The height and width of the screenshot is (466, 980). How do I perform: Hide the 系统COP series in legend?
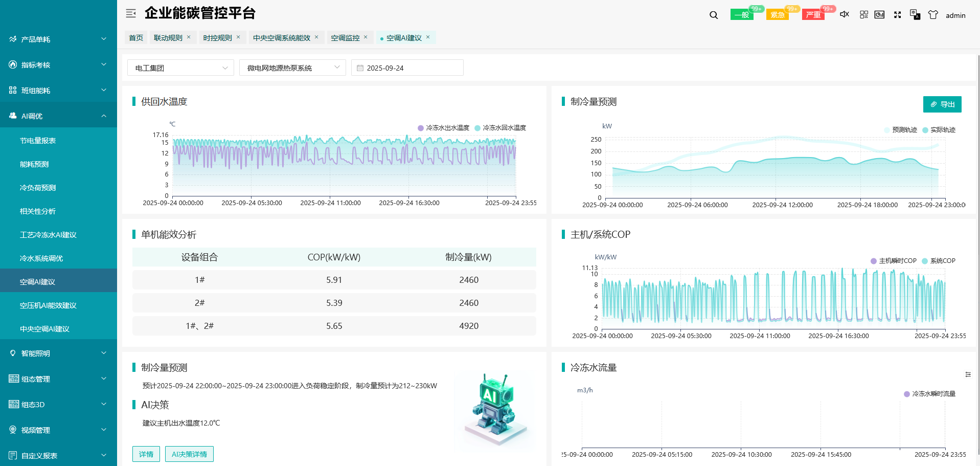point(939,261)
